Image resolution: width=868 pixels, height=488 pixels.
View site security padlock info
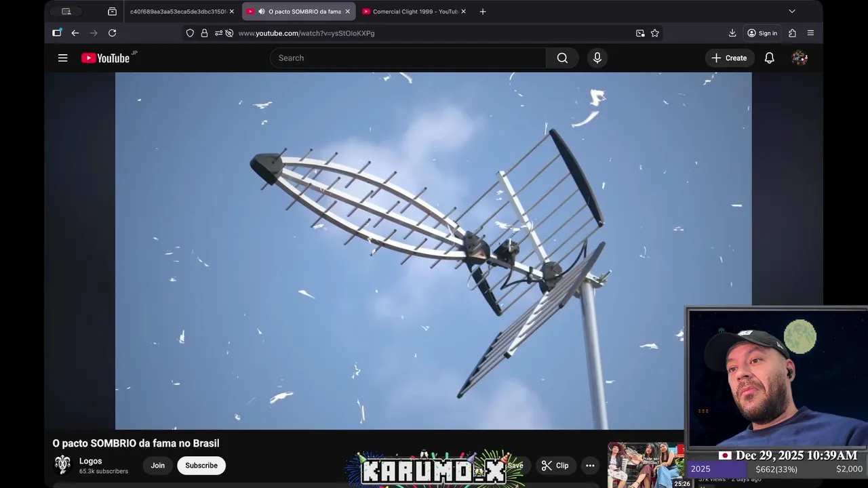tap(204, 33)
